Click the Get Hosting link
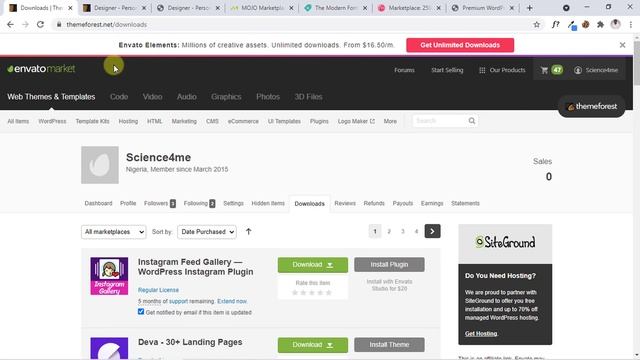This screenshot has width=640, height=360. point(481,333)
